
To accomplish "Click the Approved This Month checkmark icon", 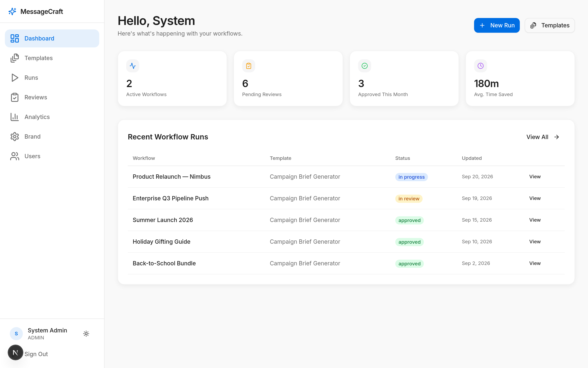I will tap(364, 66).
